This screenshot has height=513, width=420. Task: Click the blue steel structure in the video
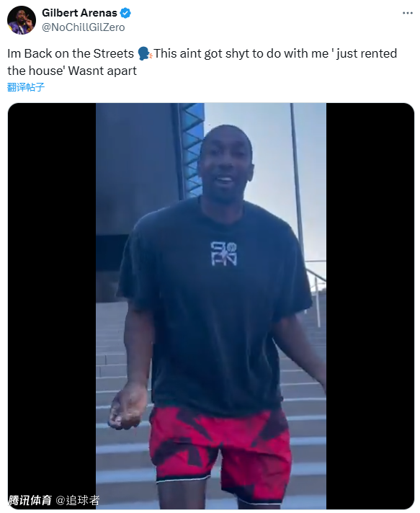[191, 151]
